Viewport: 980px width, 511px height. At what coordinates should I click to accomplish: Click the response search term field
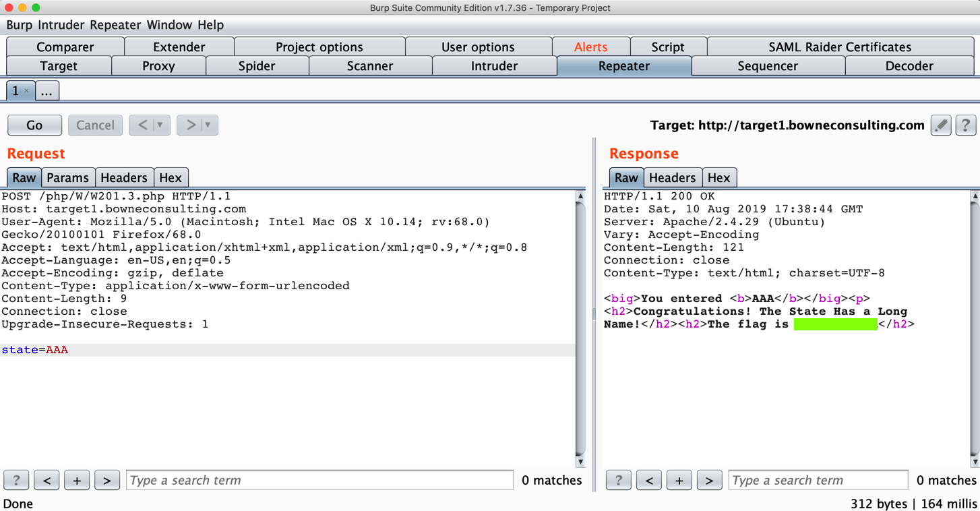pyautogui.click(x=818, y=480)
